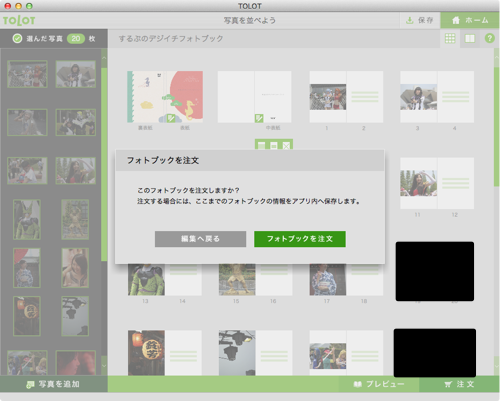Select sidebar photo of dark-costumed cosplay group
500x401 pixels.
click(x=76, y=122)
